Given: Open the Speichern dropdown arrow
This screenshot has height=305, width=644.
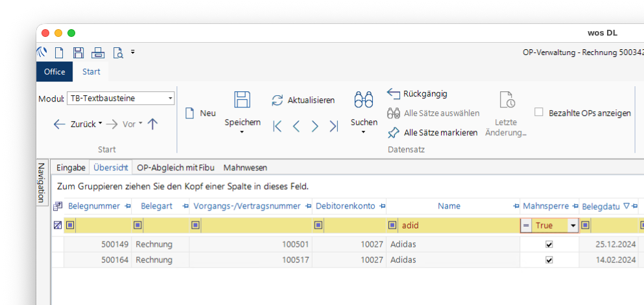Looking at the screenshot, I should coord(242,132).
